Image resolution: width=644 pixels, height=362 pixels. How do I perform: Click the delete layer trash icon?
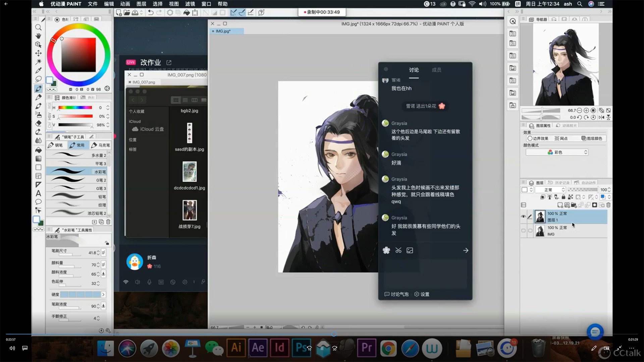click(x=608, y=205)
